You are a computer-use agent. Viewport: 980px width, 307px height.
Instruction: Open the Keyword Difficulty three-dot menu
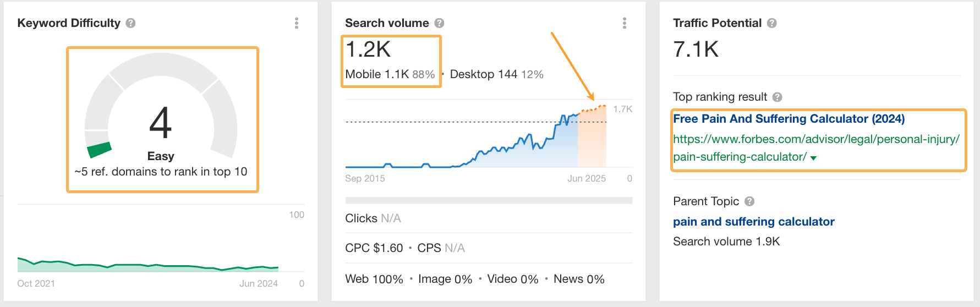point(297,23)
